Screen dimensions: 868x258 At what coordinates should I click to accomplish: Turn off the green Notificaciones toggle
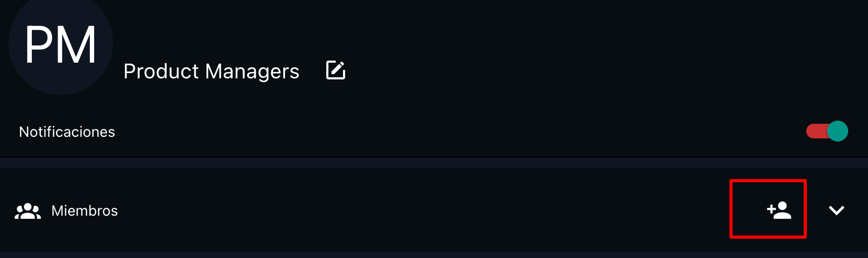tap(827, 131)
